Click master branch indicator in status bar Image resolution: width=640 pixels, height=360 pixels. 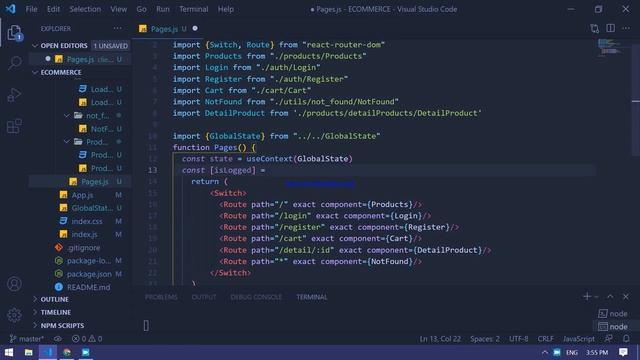coord(27,339)
